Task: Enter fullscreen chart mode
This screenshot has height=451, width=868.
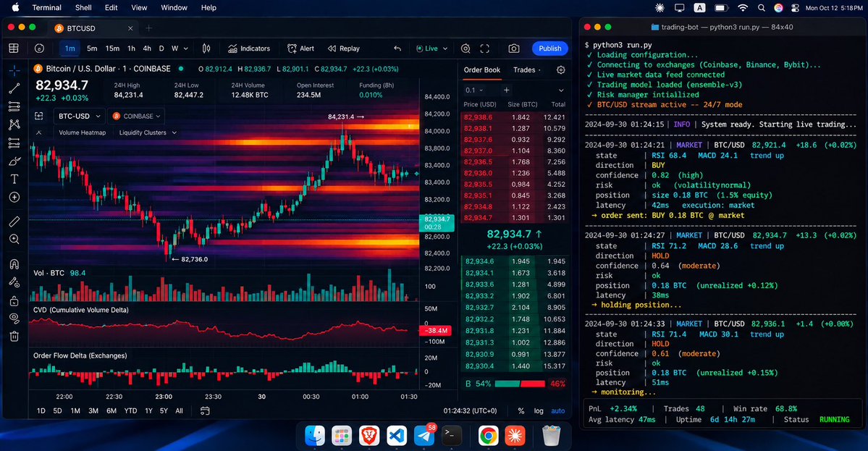Action: point(485,49)
